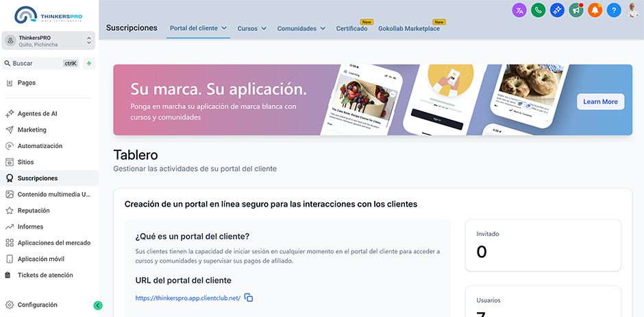Click the megaphone announcements icon
This screenshot has height=317, width=644.
[x=576, y=10]
